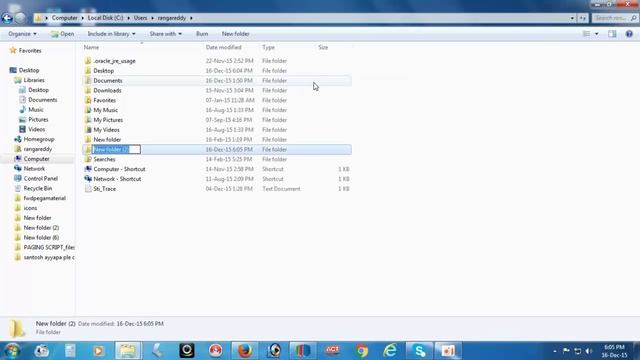
Task: Open the address bar previous locations dropdown
Action: click(x=572, y=18)
